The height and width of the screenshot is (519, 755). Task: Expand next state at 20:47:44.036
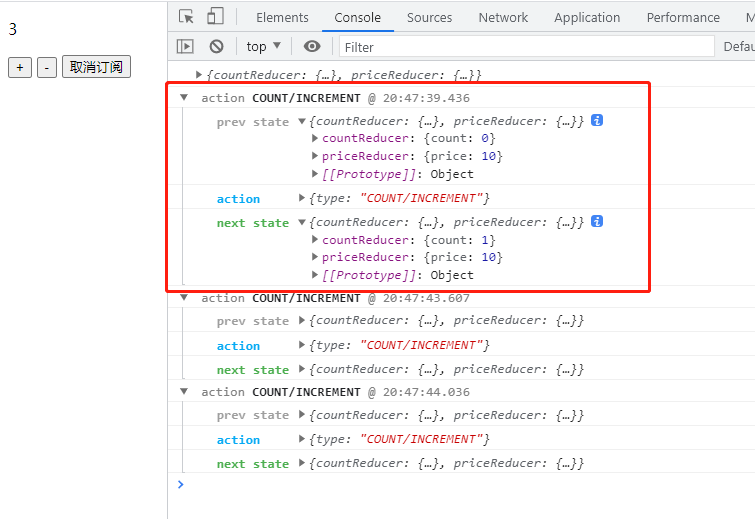point(301,463)
